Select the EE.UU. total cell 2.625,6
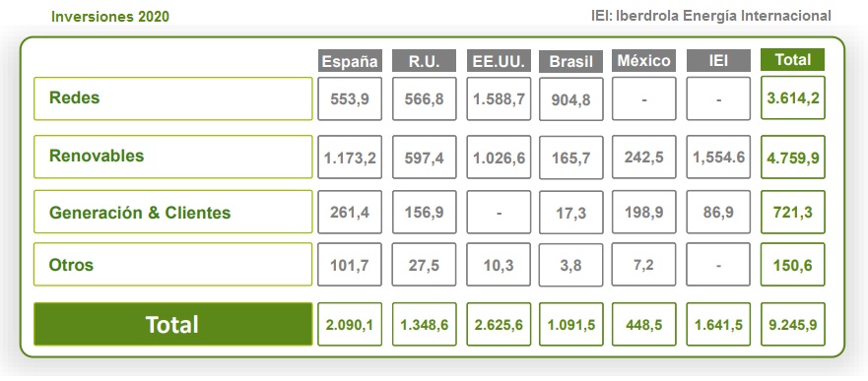This screenshot has height=381, width=868. click(x=499, y=324)
